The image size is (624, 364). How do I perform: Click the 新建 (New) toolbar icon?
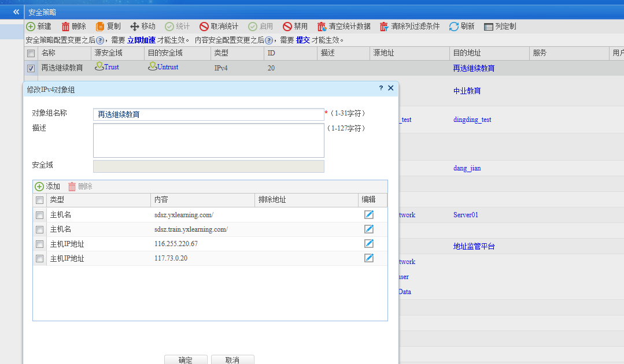pyautogui.click(x=31, y=27)
